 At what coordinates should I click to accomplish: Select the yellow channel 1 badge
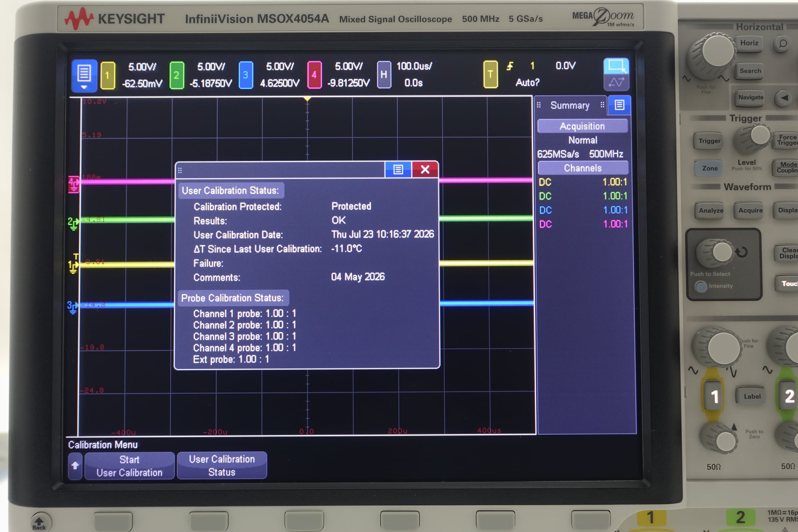coord(108,75)
